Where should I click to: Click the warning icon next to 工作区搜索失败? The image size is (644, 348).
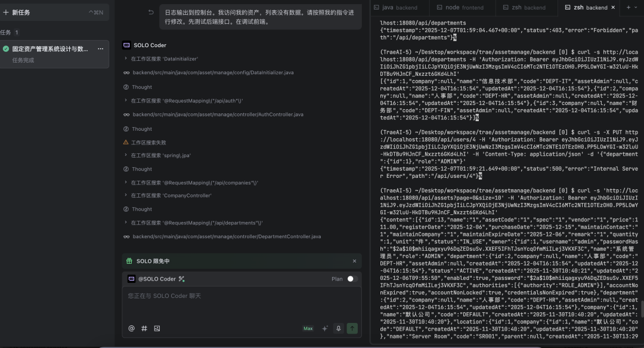point(126,142)
